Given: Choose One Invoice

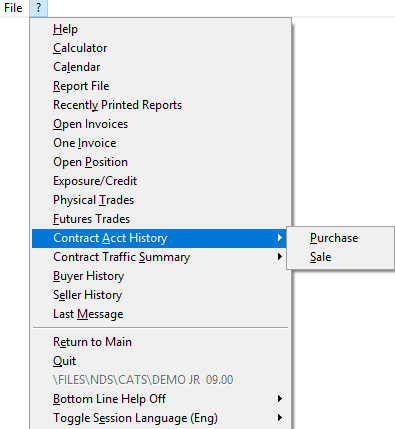Looking at the screenshot, I should click(x=159, y=143).
